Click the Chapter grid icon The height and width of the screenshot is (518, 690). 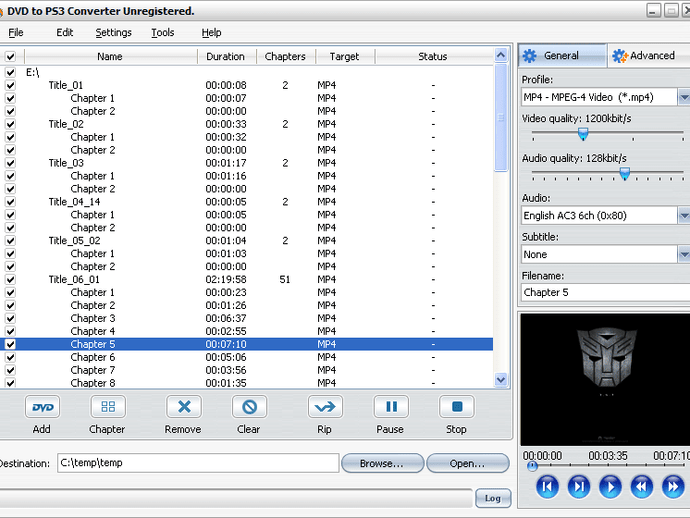point(108,407)
